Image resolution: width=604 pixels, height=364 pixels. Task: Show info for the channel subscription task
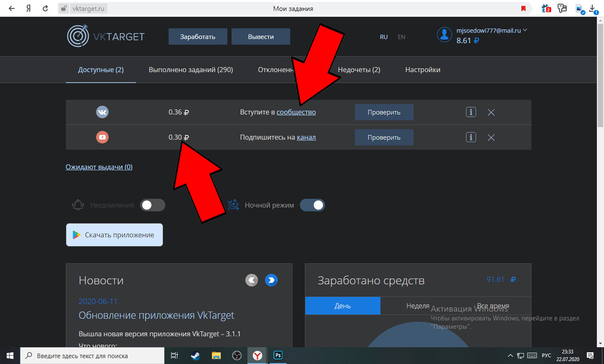[471, 137]
